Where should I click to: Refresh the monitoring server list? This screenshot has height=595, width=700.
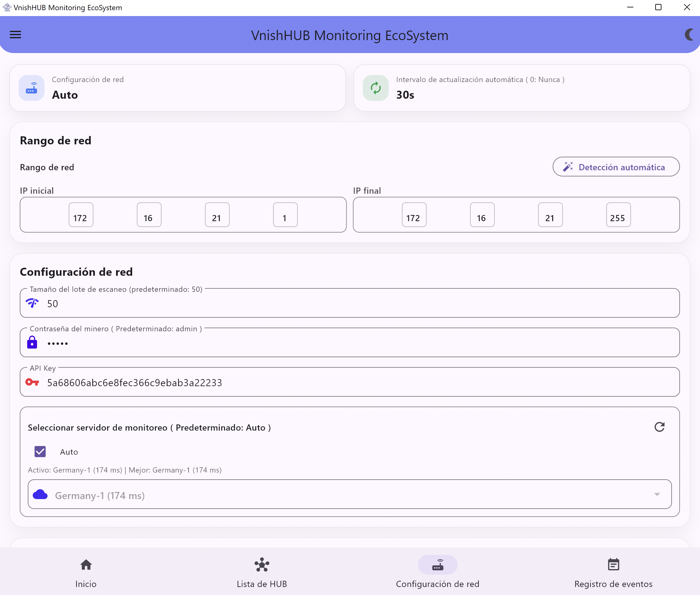coord(660,427)
